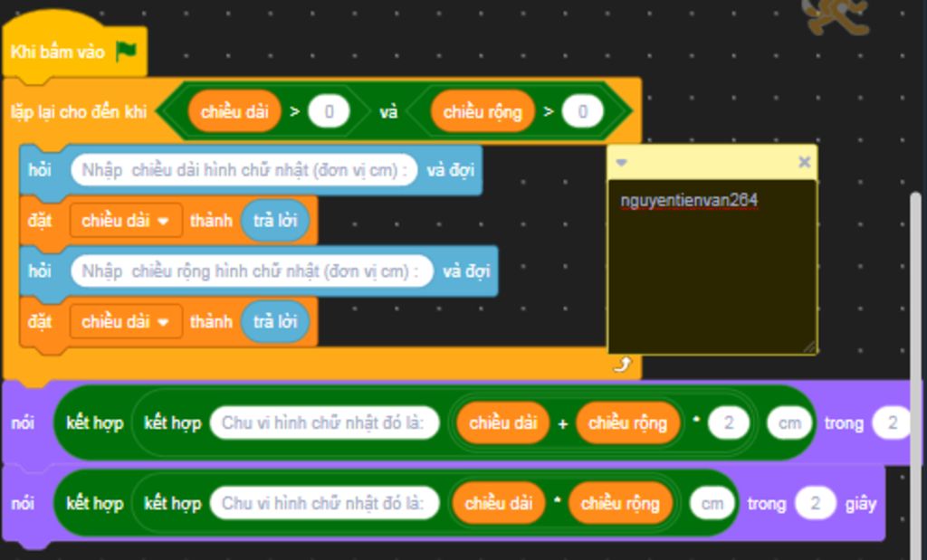Screen dimensions: 927x560
Task: Click the cm field in first say block
Action: tap(789, 423)
